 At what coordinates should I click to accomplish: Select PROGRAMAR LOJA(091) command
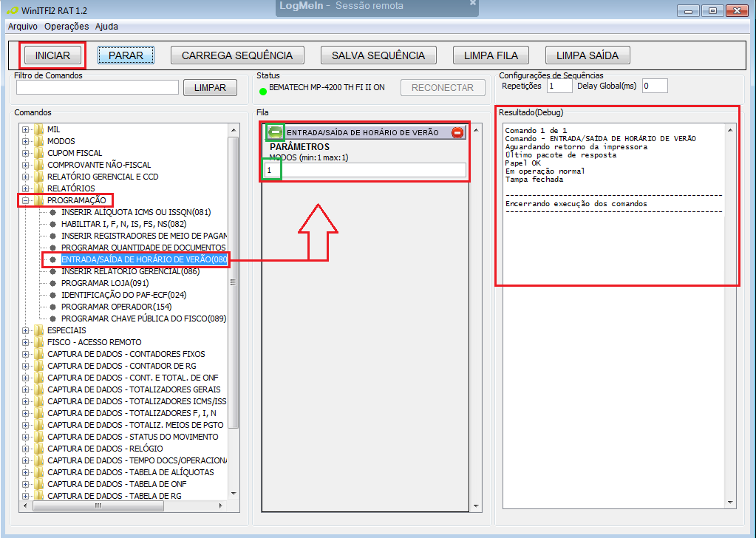tap(105, 283)
